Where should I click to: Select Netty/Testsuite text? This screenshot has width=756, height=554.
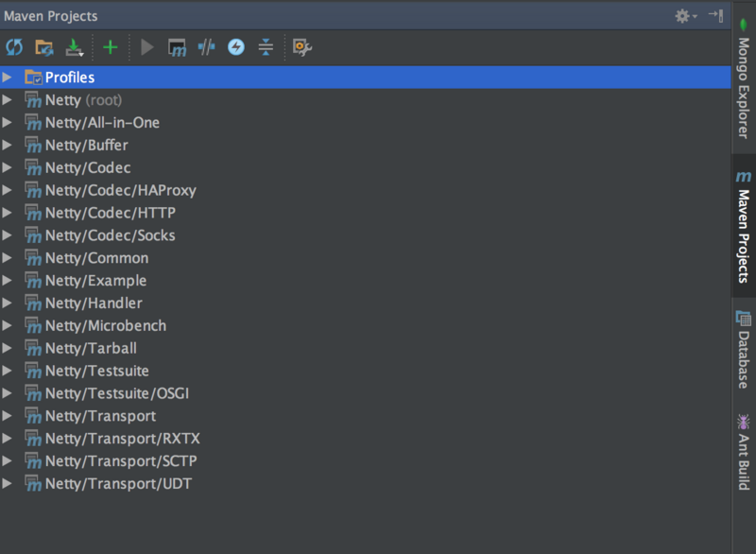click(97, 371)
